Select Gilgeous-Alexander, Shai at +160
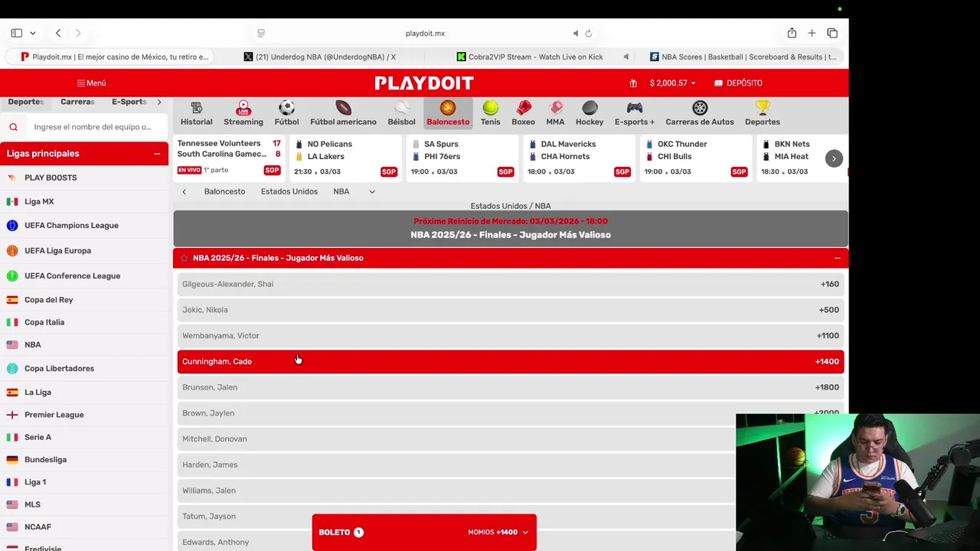 coord(511,284)
